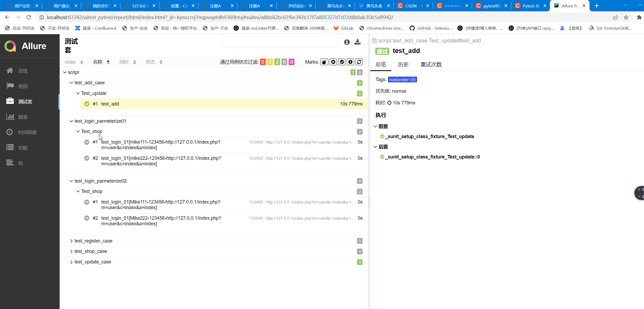Toggle the purple unknown status filter badge

[292, 62]
